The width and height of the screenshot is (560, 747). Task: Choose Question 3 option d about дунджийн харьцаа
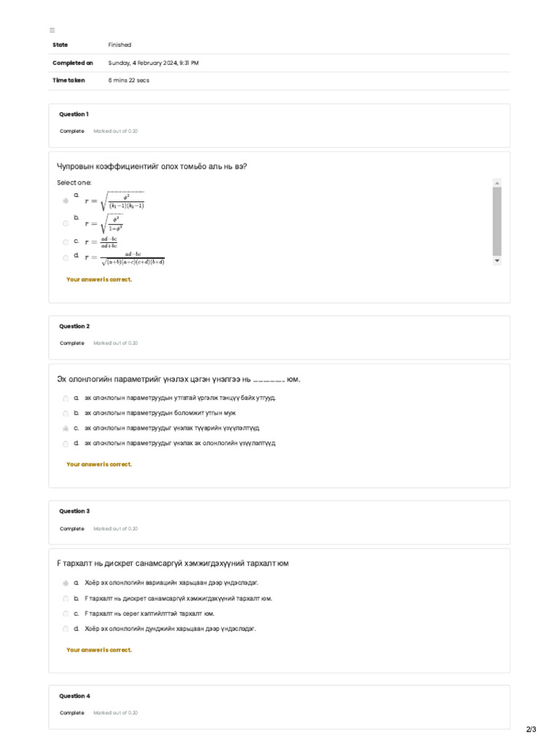(x=66, y=629)
